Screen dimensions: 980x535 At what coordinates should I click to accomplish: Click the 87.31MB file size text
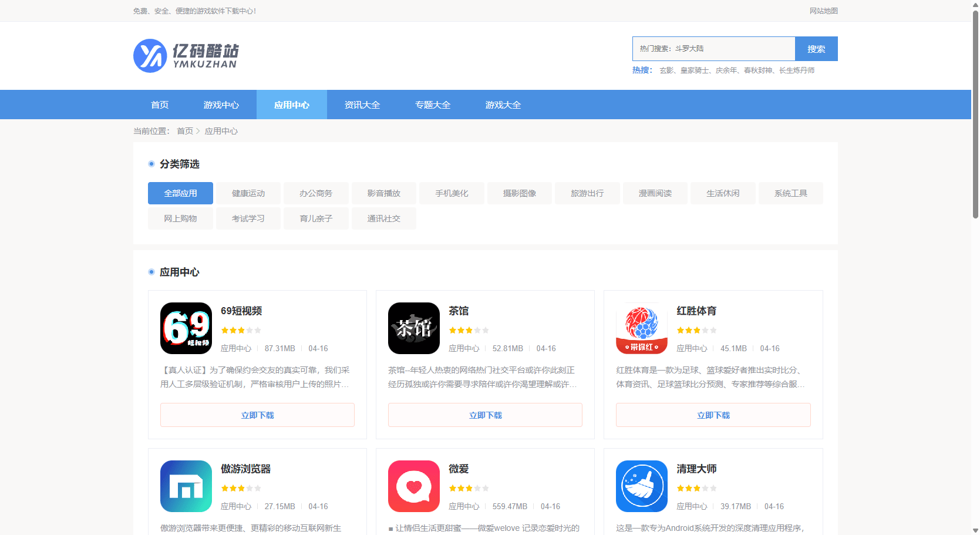coord(279,348)
